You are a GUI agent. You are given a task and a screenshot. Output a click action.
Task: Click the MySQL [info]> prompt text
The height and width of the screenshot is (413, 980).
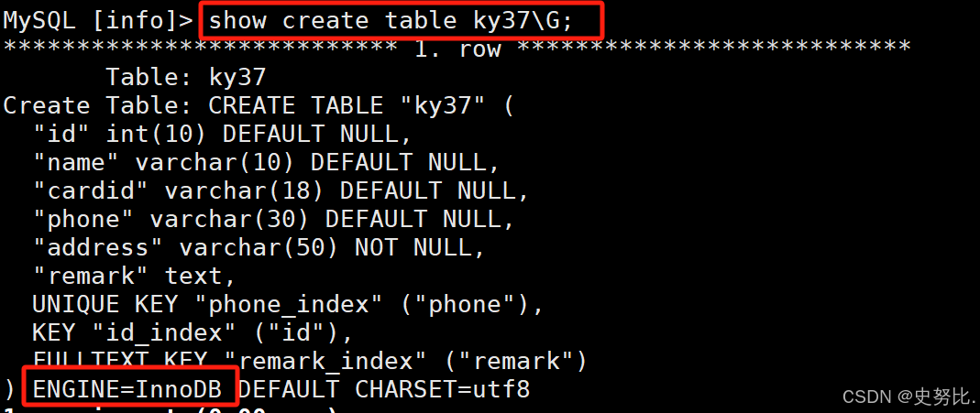(98, 20)
